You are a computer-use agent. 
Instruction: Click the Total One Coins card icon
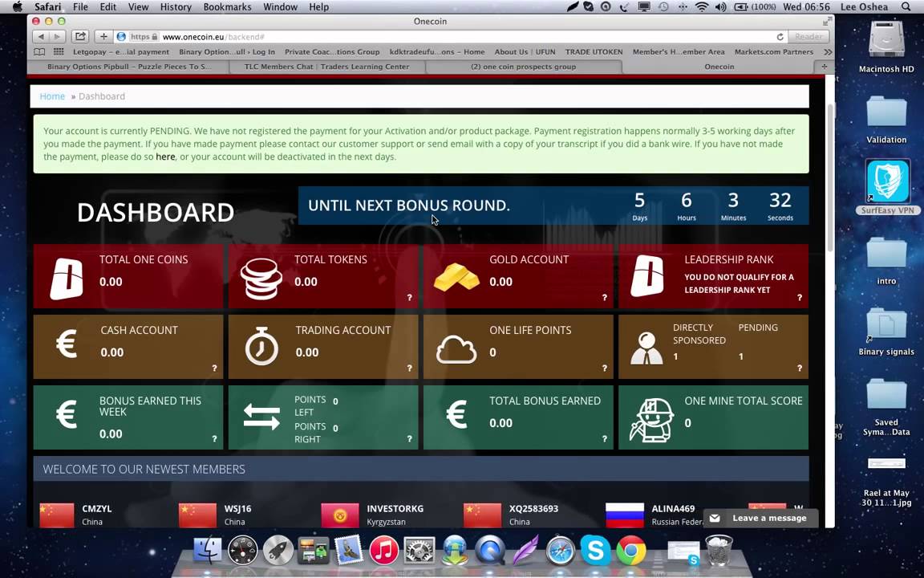pyautogui.click(x=67, y=278)
